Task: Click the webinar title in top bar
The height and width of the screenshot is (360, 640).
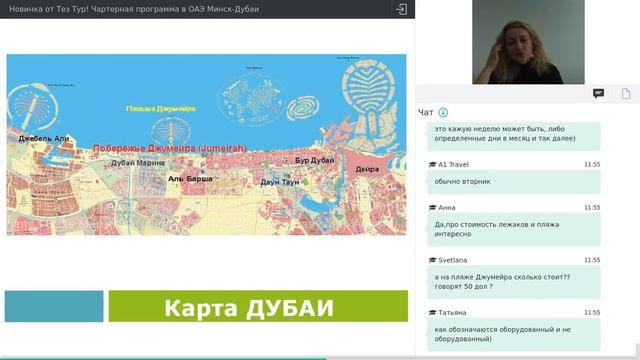Action: [x=134, y=9]
